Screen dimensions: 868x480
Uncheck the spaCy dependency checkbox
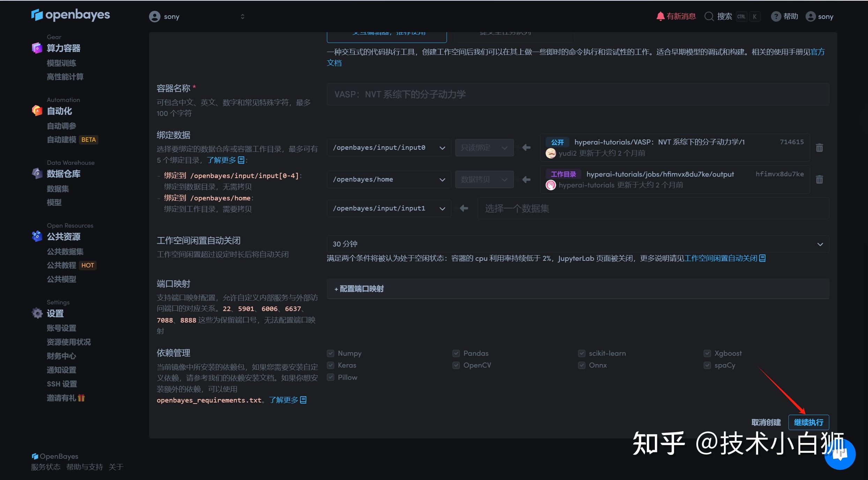pyautogui.click(x=707, y=365)
